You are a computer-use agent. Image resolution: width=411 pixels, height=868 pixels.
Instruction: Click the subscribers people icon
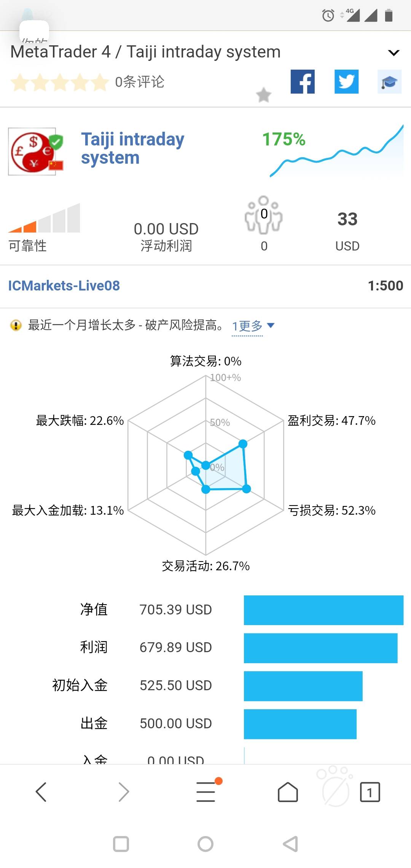click(264, 215)
